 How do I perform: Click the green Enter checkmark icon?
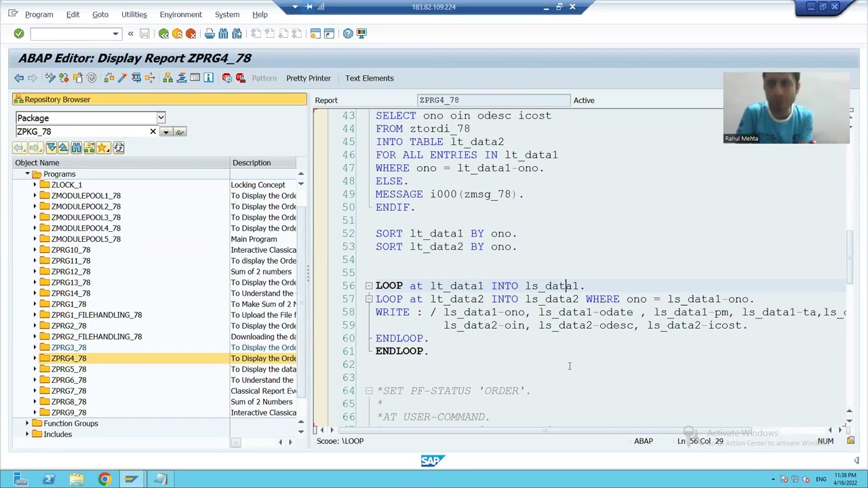click(x=19, y=33)
